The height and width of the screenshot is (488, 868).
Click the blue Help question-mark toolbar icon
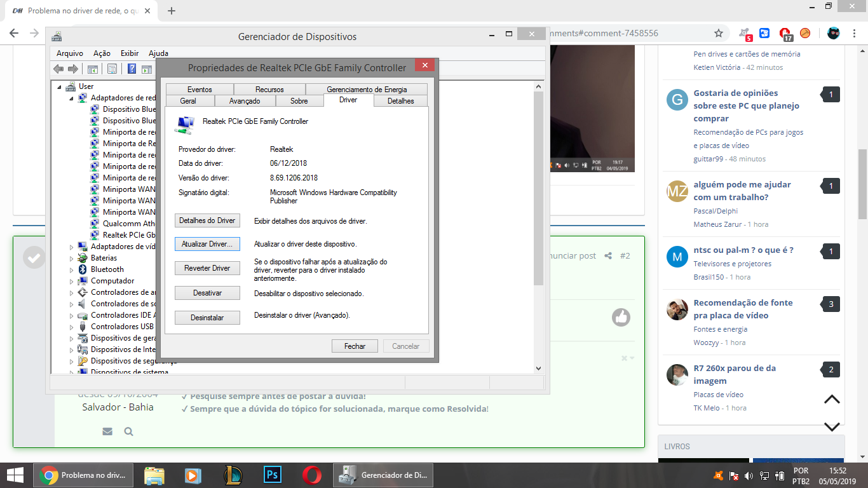pyautogui.click(x=132, y=69)
